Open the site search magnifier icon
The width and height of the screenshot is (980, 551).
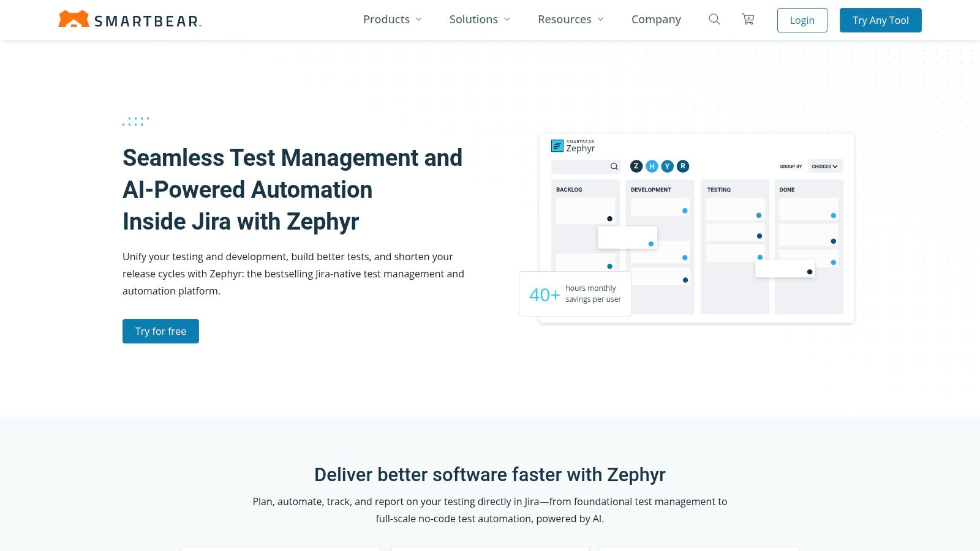(x=714, y=20)
